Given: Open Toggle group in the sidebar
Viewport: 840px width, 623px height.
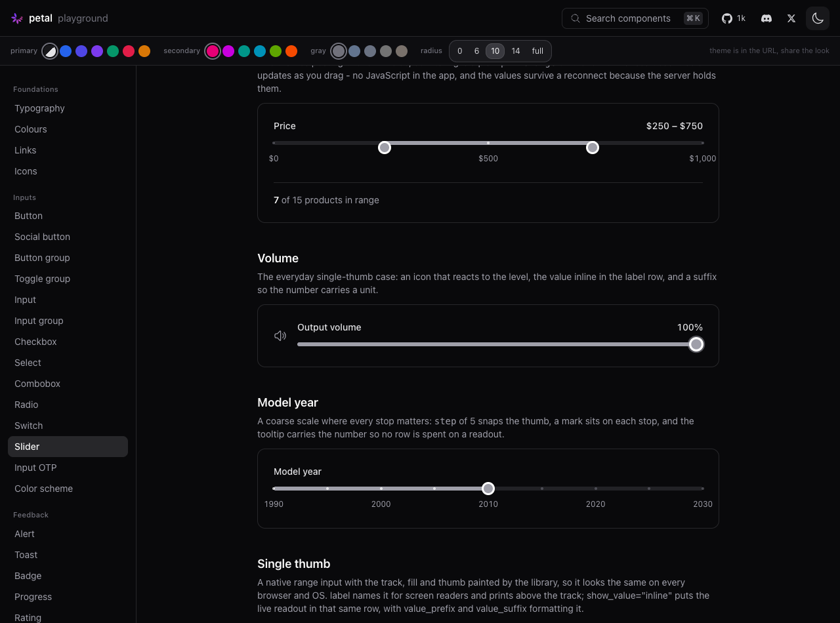Looking at the screenshot, I should pos(68,279).
